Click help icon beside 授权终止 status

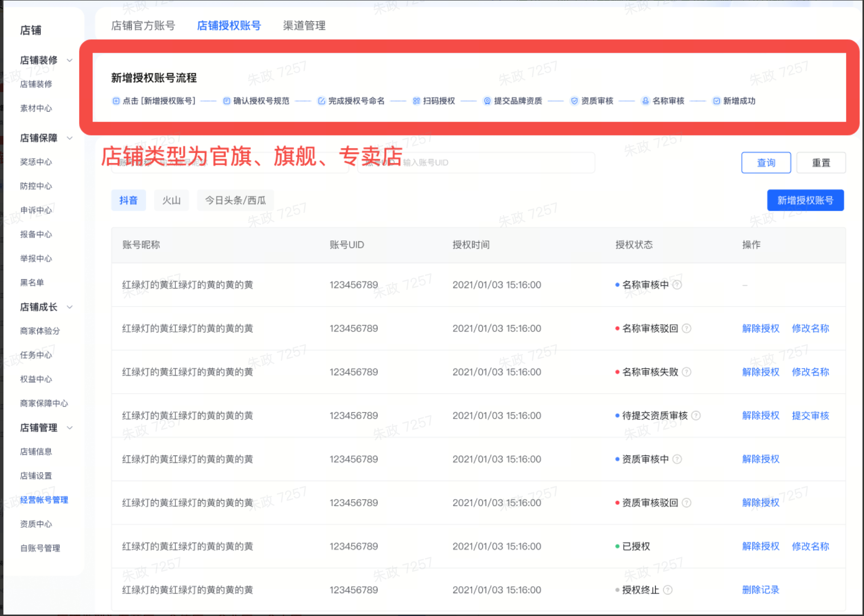pos(668,590)
